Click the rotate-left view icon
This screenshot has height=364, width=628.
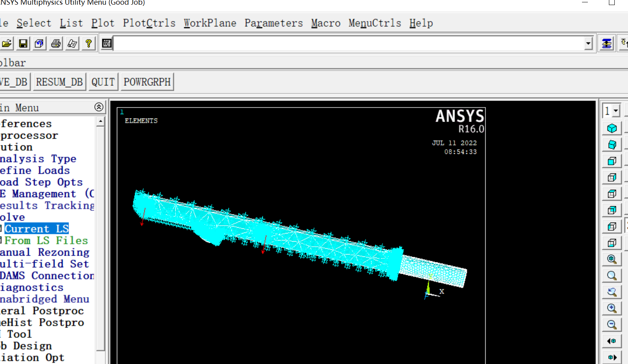[x=611, y=341]
